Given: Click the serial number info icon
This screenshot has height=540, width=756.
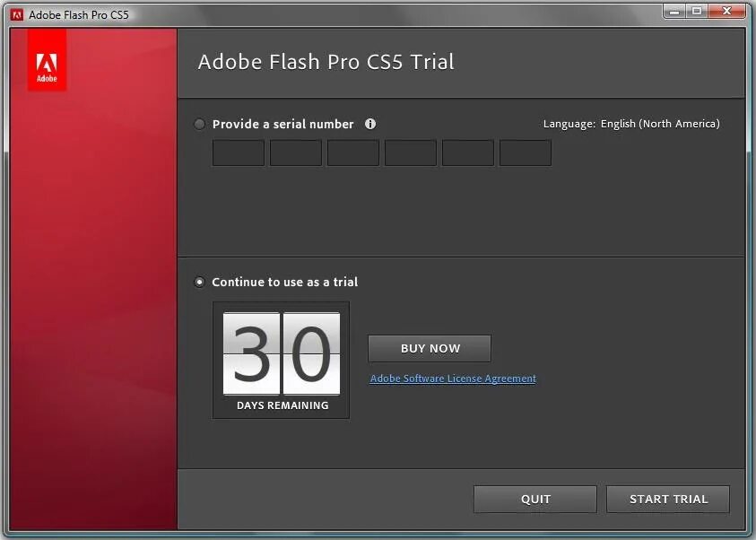Looking at the screenshot, I should click(370, 124).
